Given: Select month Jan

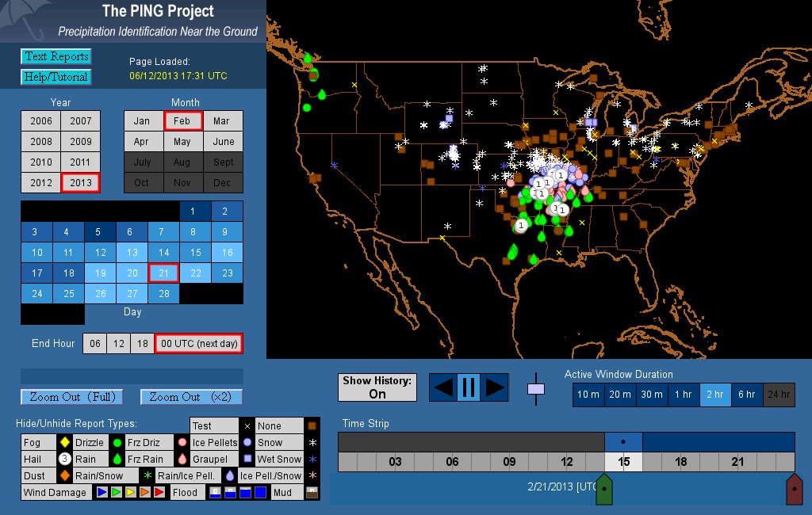Looking at the screenshot, I should pyautogui.click(x=142, y=120).
